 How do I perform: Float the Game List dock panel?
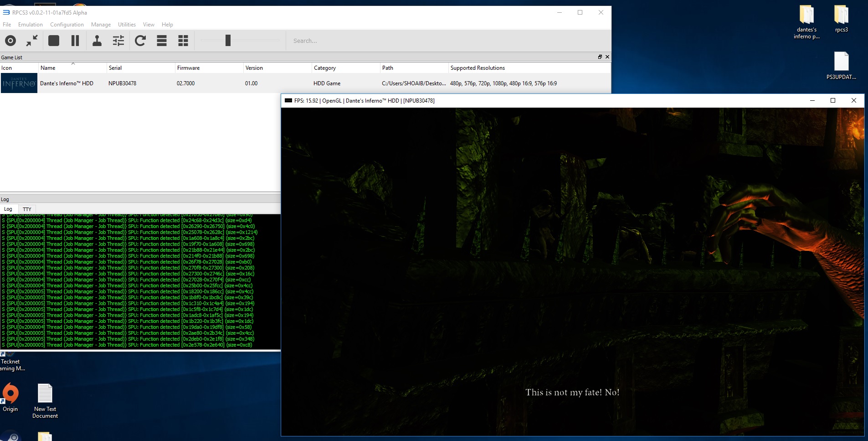[x=600, y=57]
